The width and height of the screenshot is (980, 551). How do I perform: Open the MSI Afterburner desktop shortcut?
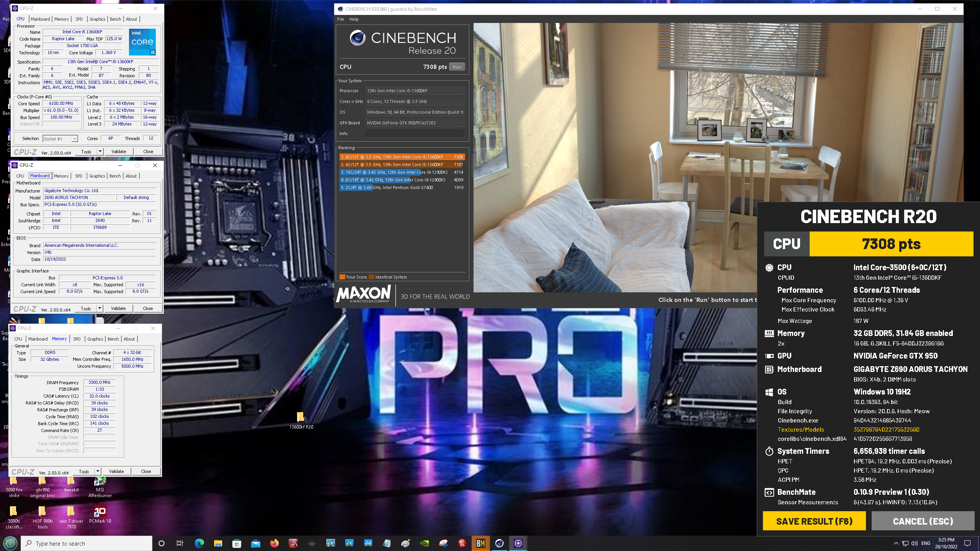click(100, 487)
